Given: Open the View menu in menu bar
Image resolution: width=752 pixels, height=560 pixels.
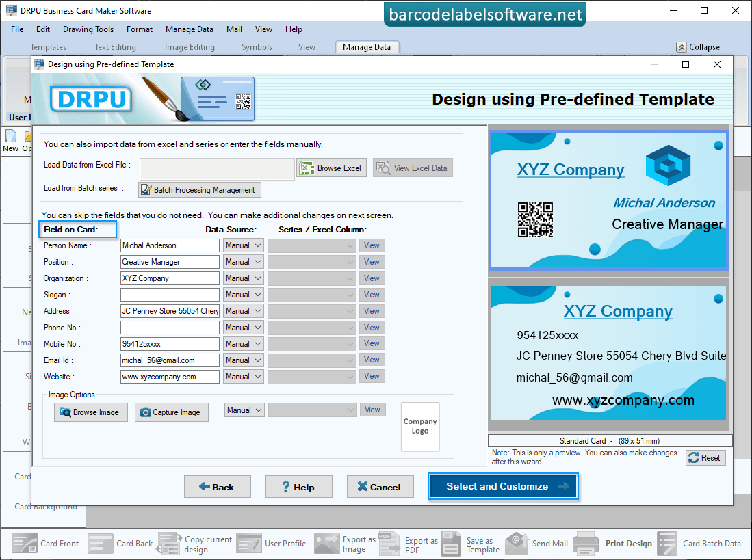Looking at the screenshot, I should [x=263, y=29].
